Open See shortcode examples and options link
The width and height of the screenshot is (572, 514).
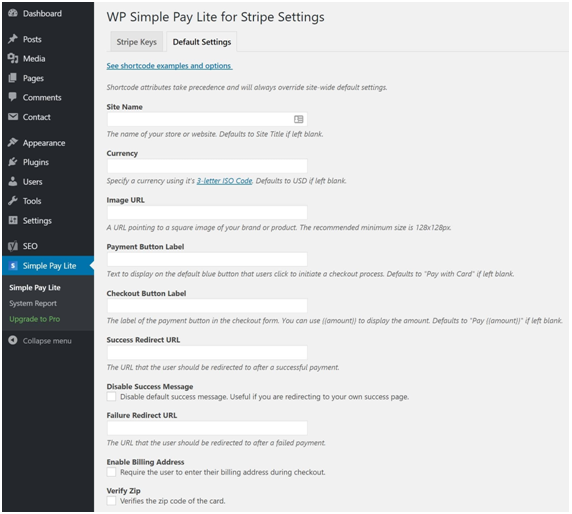[x=169, y=66]
